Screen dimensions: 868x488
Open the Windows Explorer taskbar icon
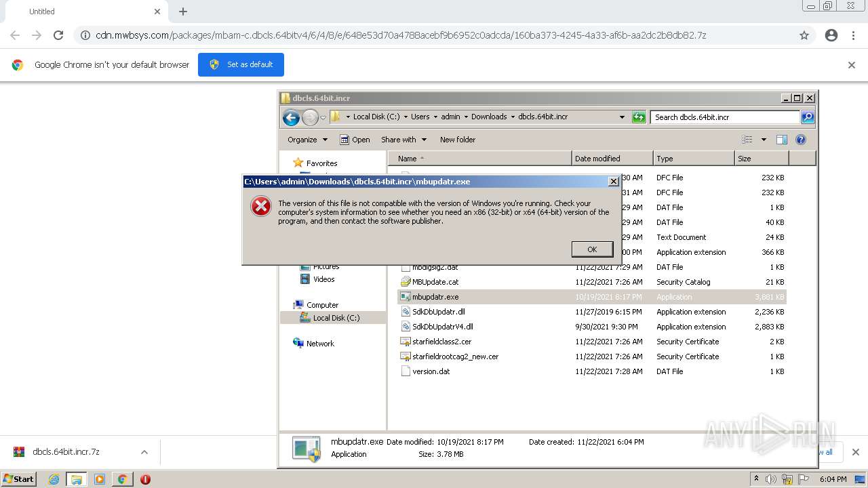76,479
